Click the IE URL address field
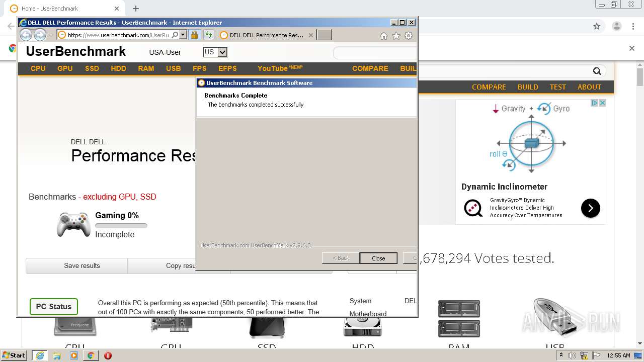The image size is (644, 362). click(118, 35)
